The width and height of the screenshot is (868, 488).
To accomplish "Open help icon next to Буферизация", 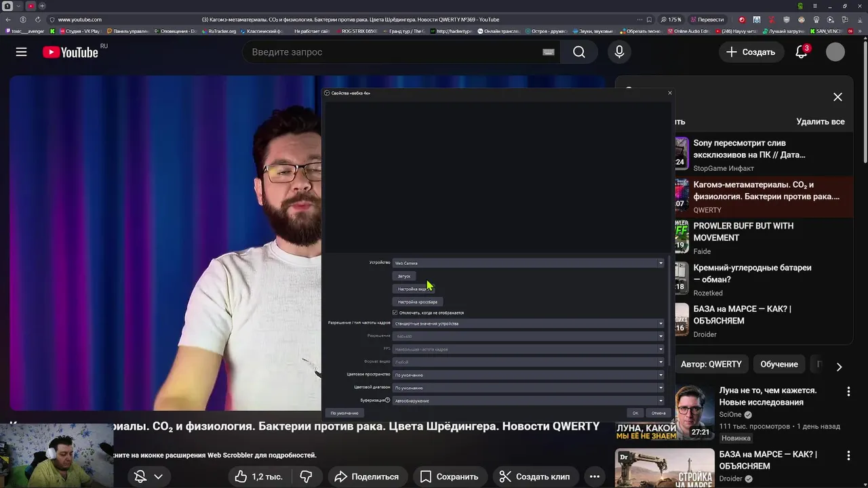I will click(x=388, y=401).
